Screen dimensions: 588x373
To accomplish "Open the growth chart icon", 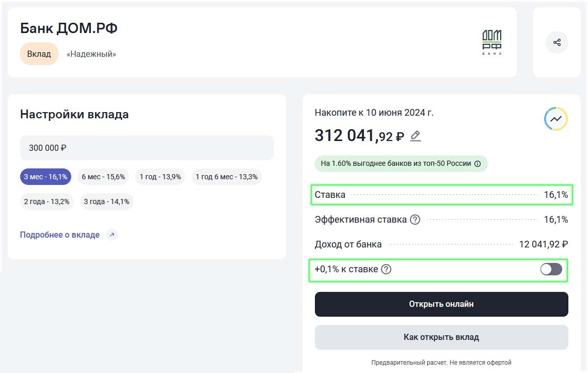I will (x=556, y=119).
